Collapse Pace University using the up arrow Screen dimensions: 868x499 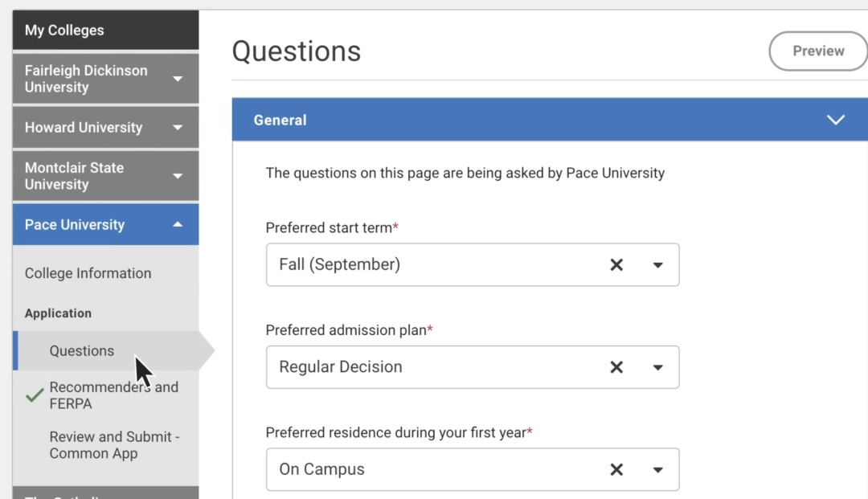click(178, 225)
